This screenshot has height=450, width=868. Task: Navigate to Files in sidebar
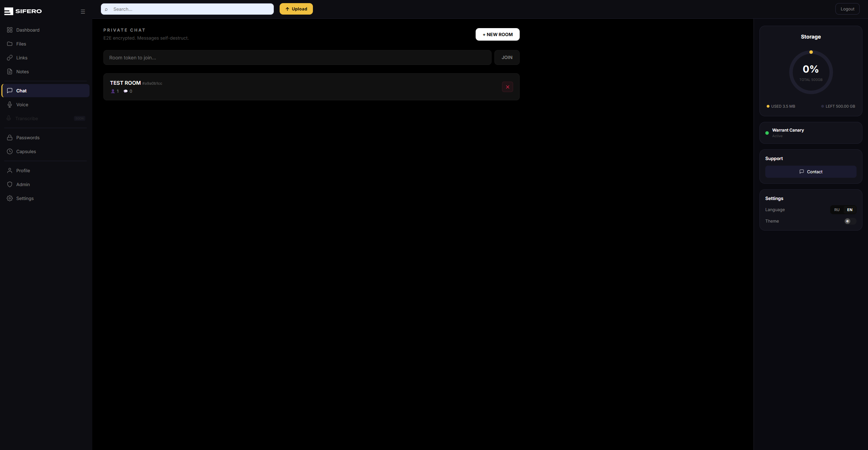pos(21,44)
